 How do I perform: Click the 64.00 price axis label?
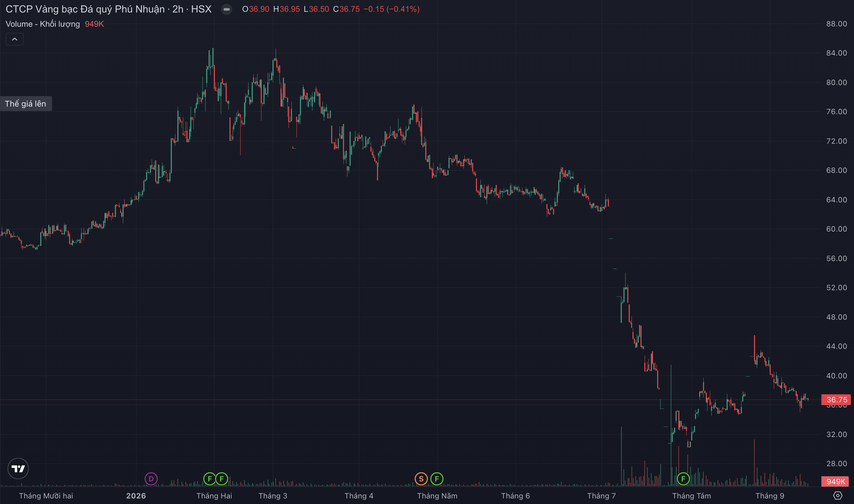coord(837,200)
